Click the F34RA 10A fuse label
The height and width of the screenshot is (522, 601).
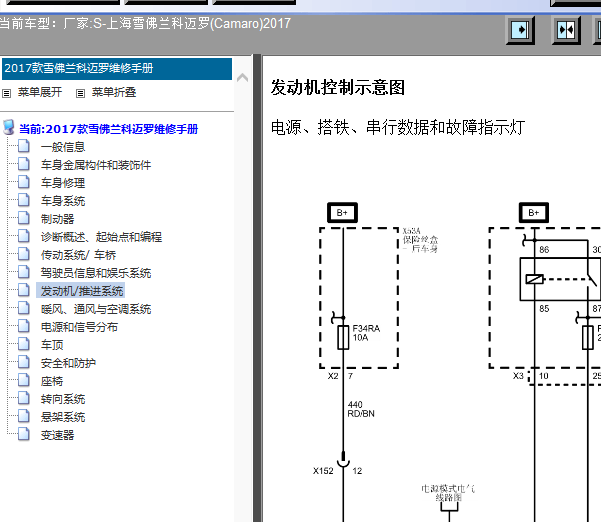coord(366,333)
